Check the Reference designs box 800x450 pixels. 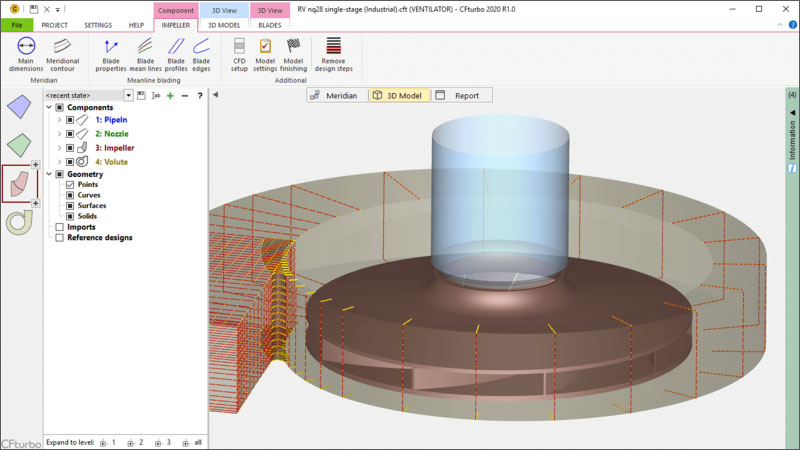(59, 238)
